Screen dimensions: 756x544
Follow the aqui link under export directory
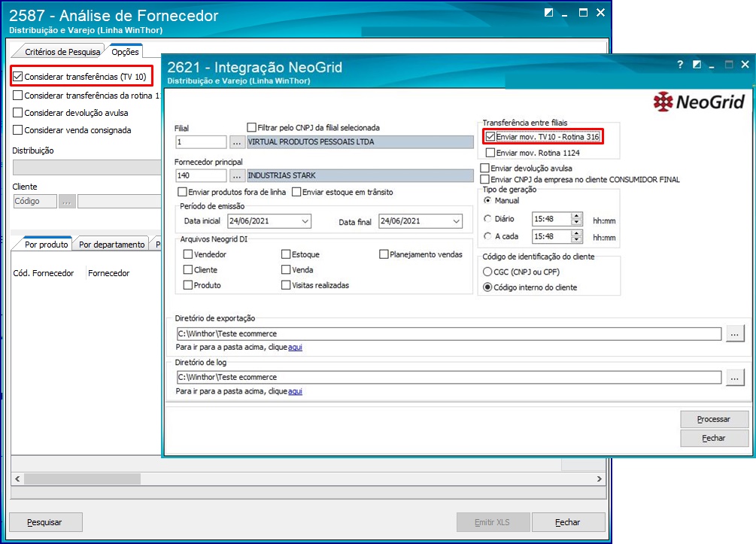coord(295,347)
